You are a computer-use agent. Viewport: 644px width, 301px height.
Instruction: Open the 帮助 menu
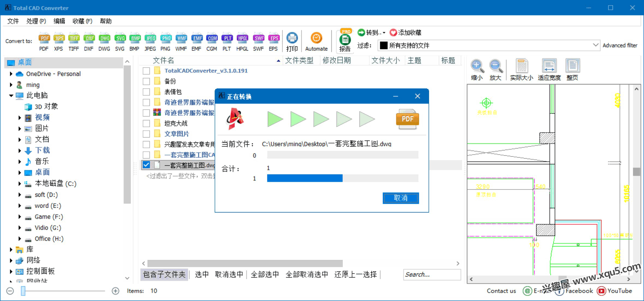(x=106, y=21)
